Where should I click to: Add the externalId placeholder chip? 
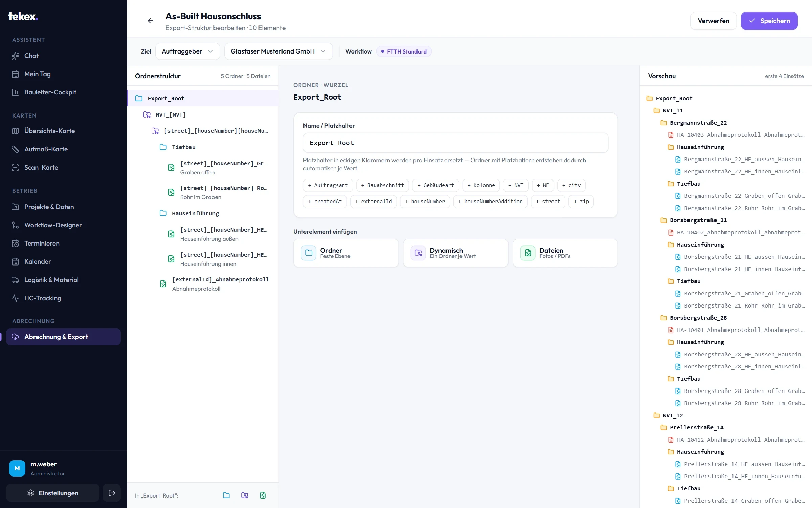[373, 202]
